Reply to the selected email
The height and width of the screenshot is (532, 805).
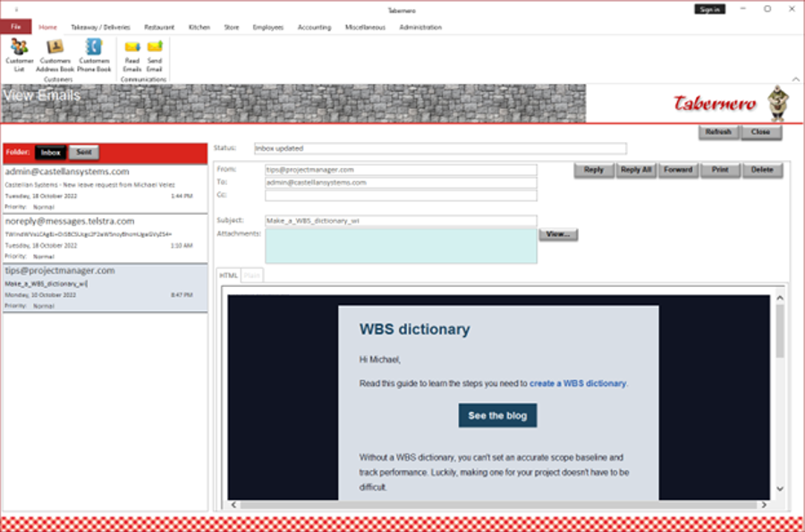[x=594, y=170]
